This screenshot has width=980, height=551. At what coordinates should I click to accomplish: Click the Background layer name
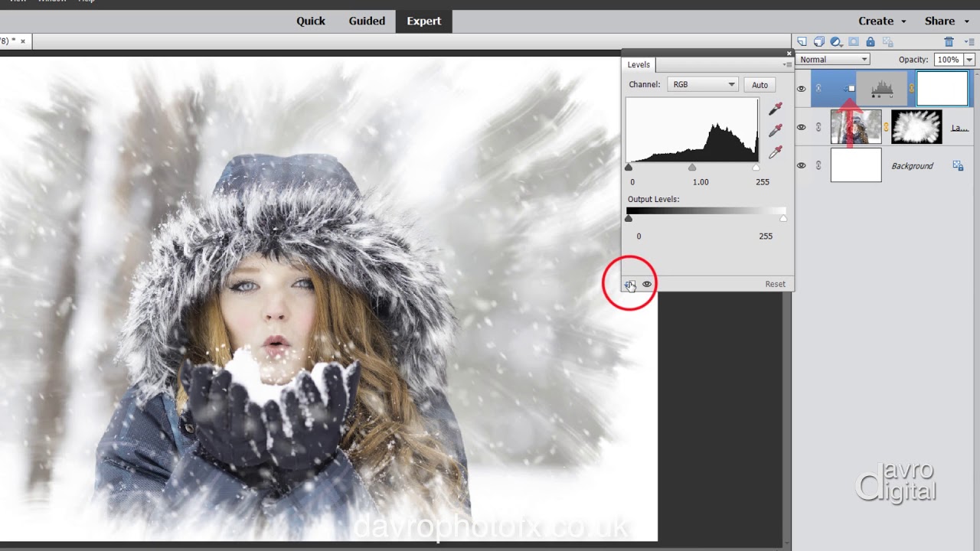click(912, 165)
